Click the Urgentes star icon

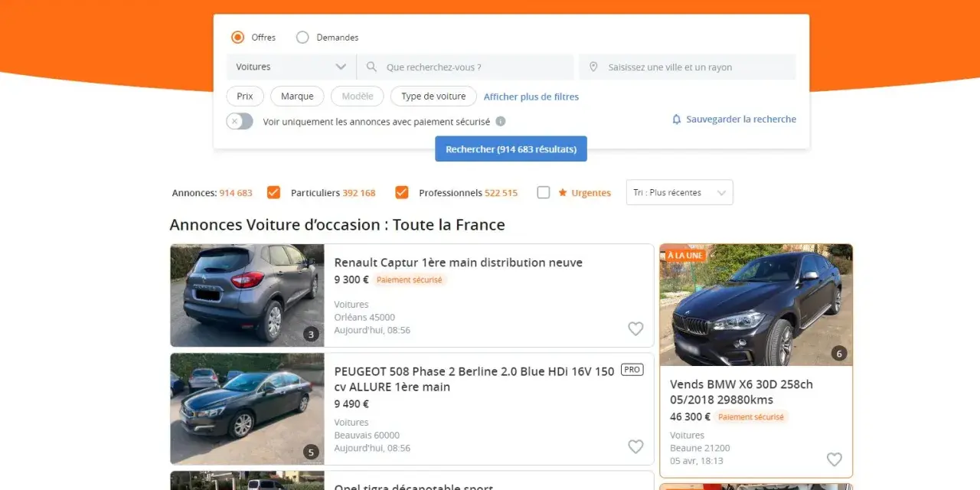tap(563, 192)
